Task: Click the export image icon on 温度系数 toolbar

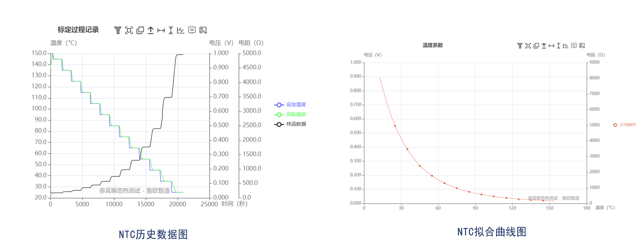Action: click(x=582, y=46)
